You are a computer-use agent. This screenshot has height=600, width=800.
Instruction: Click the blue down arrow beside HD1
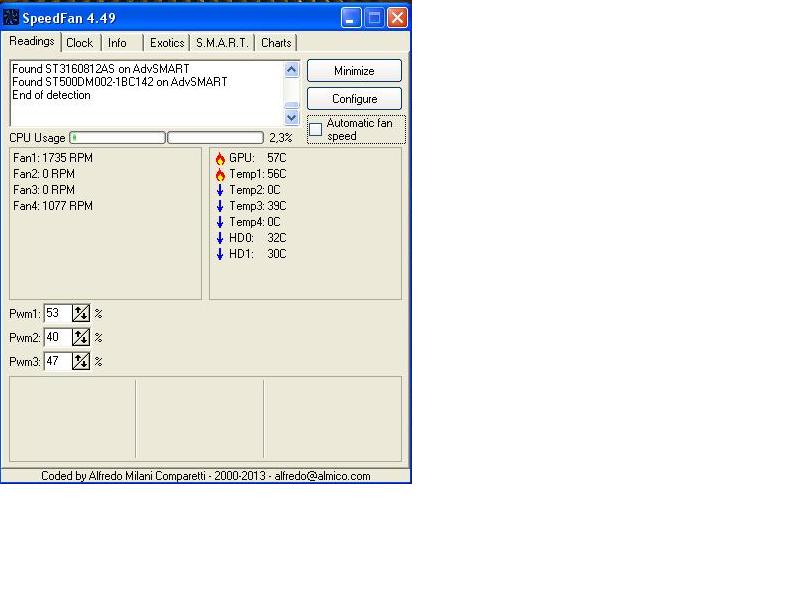220,254
